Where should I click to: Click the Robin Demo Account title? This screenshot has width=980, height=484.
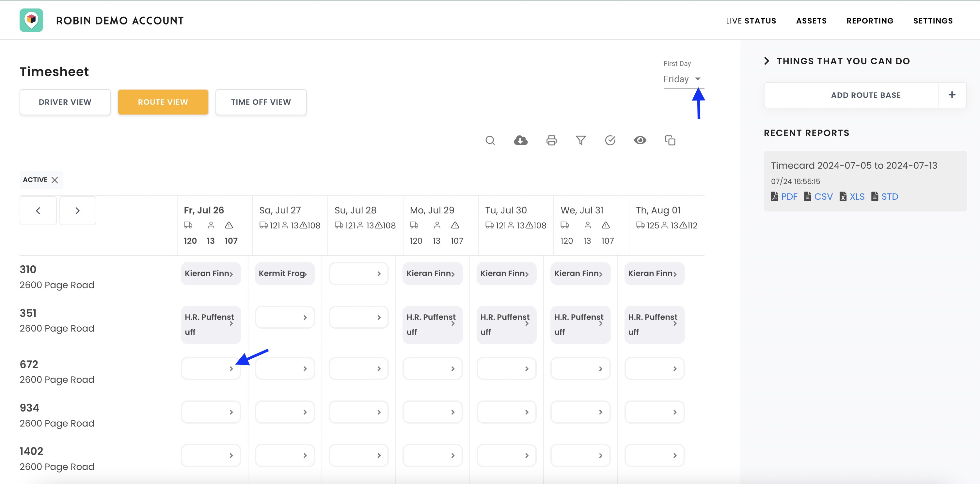point(120,21)
